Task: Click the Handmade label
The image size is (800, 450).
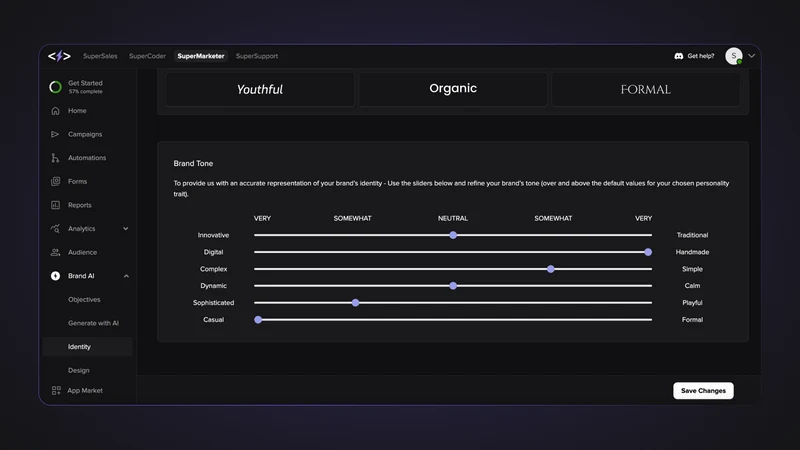Action: (x=692, y=252)
